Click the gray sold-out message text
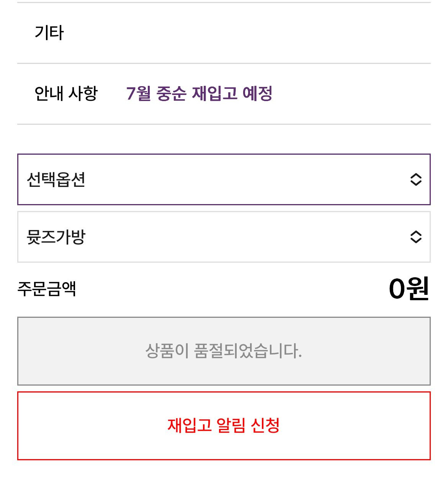Screen dimensions: 448x489 point(224,351)
